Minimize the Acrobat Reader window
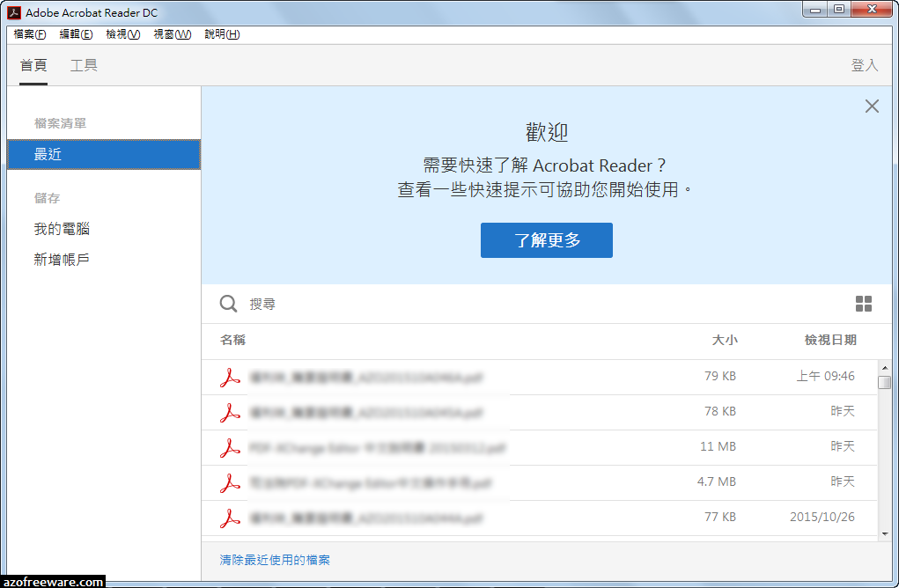The image size is (899, 588). tap(816, 10)
